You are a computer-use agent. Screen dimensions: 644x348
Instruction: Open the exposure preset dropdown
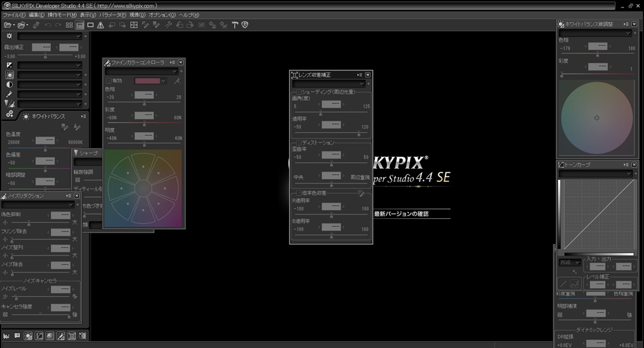[50, 36]
